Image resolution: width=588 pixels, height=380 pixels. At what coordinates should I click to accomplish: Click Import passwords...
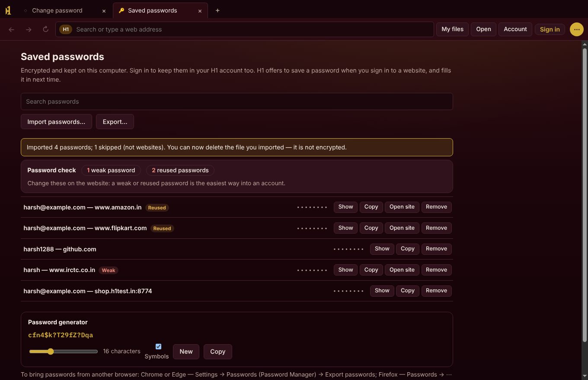point(56,122)
